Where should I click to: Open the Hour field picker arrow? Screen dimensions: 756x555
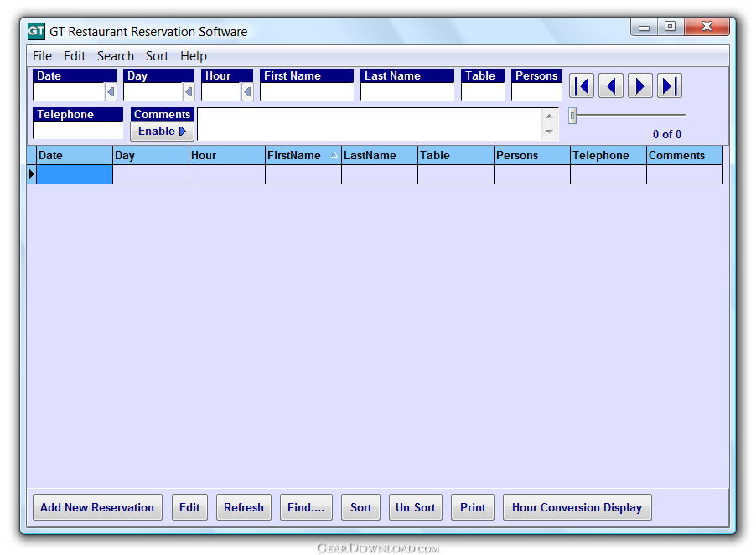[x=247, y=91]
